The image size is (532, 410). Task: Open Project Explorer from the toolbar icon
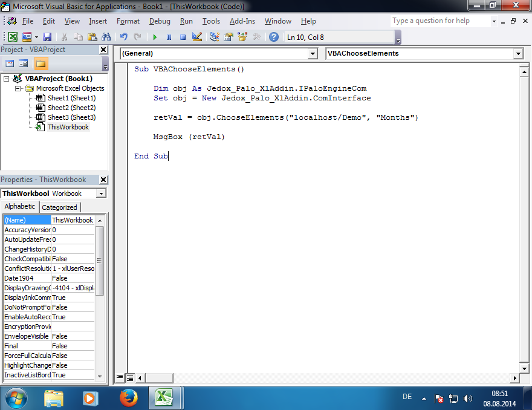tap(215, 37)
